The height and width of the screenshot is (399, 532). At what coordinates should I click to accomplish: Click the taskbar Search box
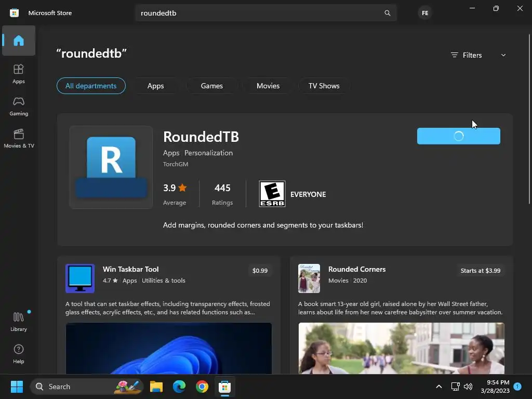[x=87, y=387]
